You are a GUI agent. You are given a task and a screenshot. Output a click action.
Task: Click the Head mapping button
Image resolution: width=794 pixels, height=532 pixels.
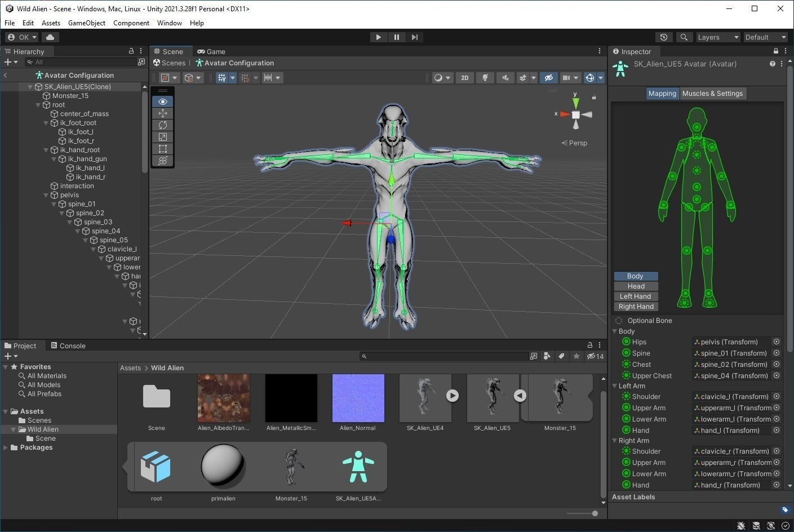(x=636, y=286)
